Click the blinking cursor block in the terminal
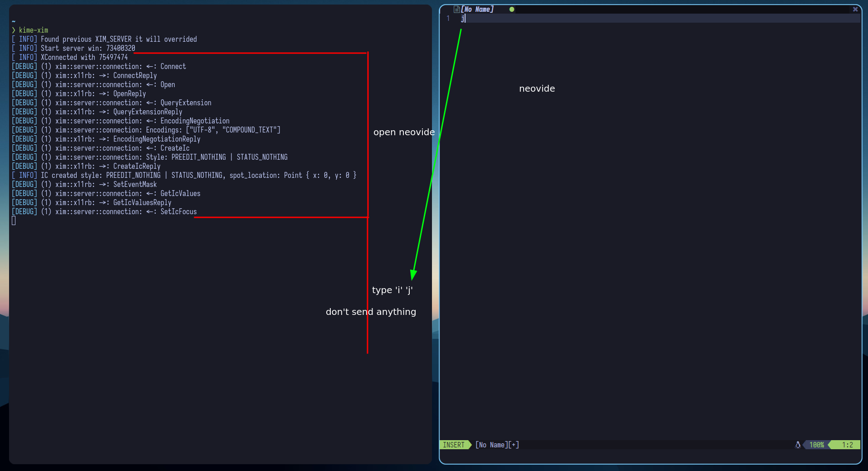This screenshot has height=471, width=868. [14, 221]
